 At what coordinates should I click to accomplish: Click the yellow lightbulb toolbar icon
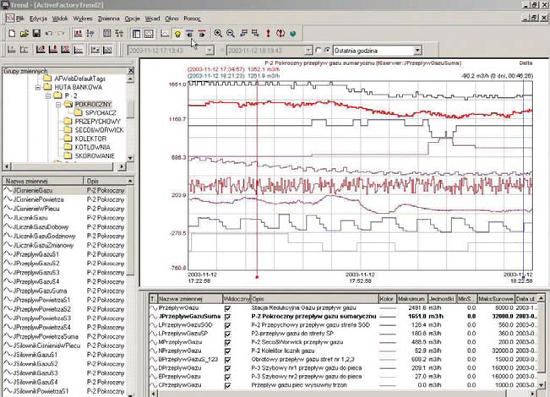[x=177, y=34]
